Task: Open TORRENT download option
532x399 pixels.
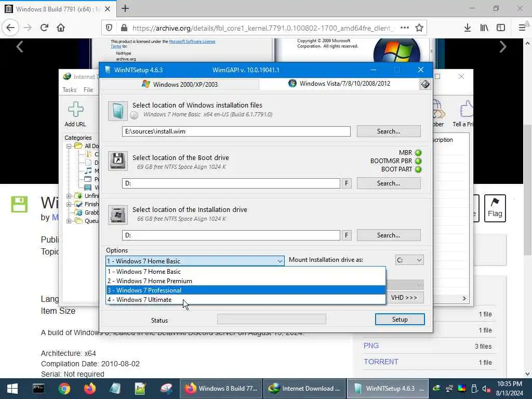Action: pyautogui.click(x=381, y=362)
